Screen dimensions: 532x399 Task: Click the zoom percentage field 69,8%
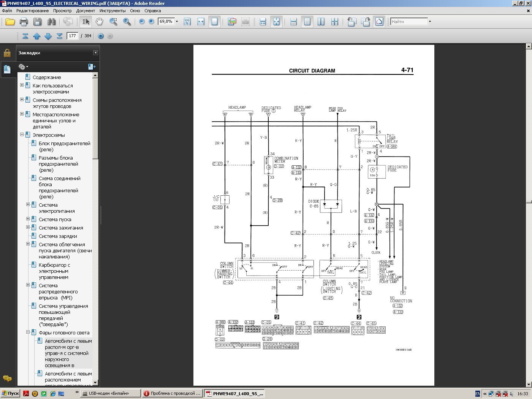tap(166, 22)
